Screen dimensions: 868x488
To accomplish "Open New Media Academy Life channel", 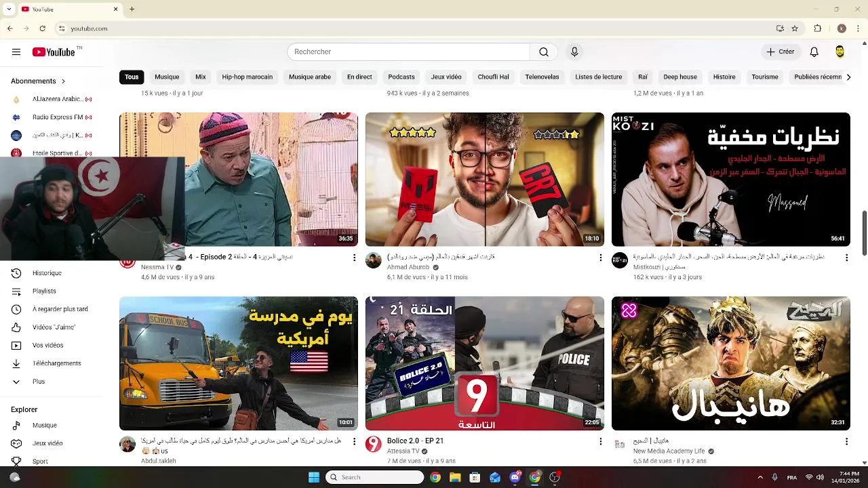I will pos(669,451).
